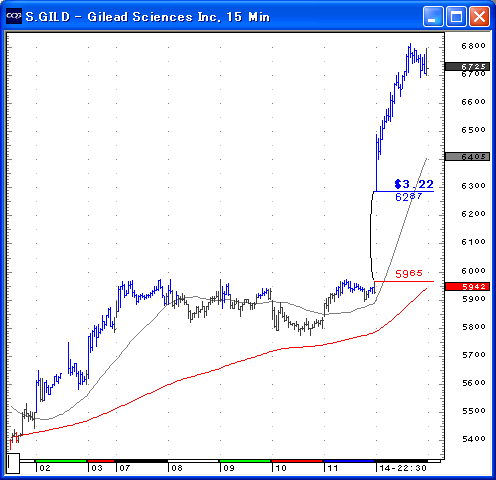Click date label 07 on time axis
The height and width of the screenshot is (480, 496).
coord(125,468)
